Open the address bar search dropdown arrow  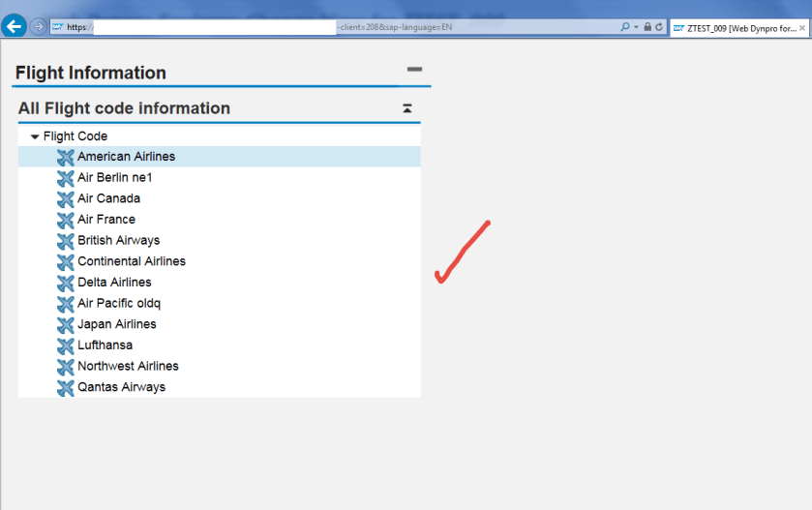coord(636,27)
